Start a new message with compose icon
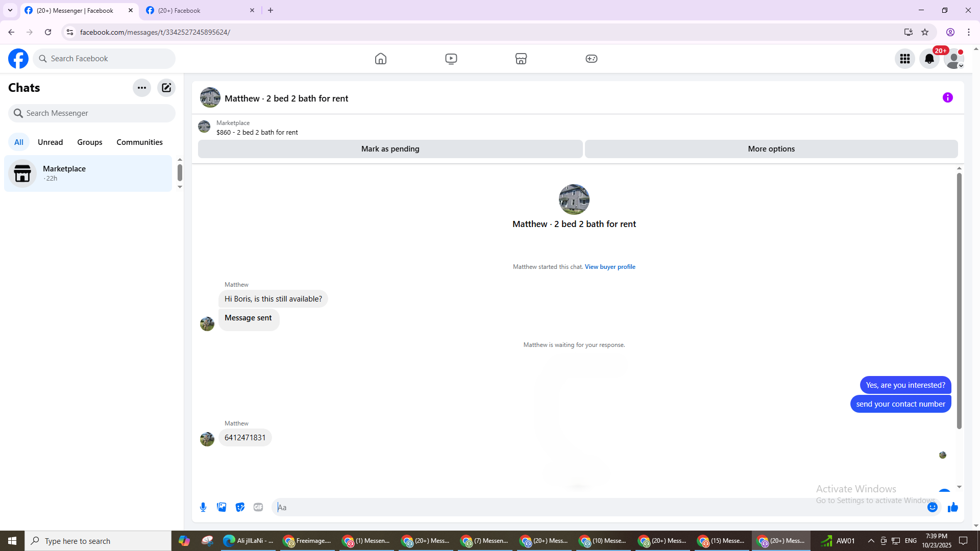This screenshot has height=551, width=980. click(166, 88)
